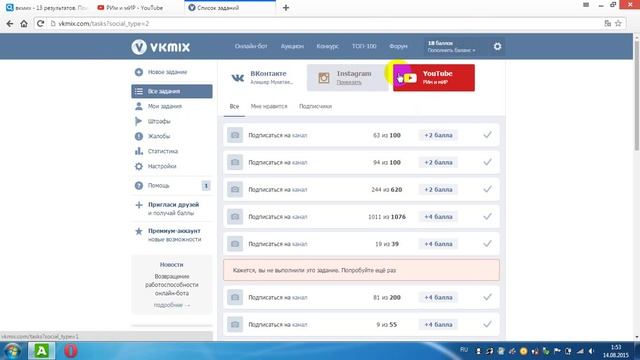Switch to first search results browser tab
Viewport: 640px width, 360px height.
[x=47, y=8]
